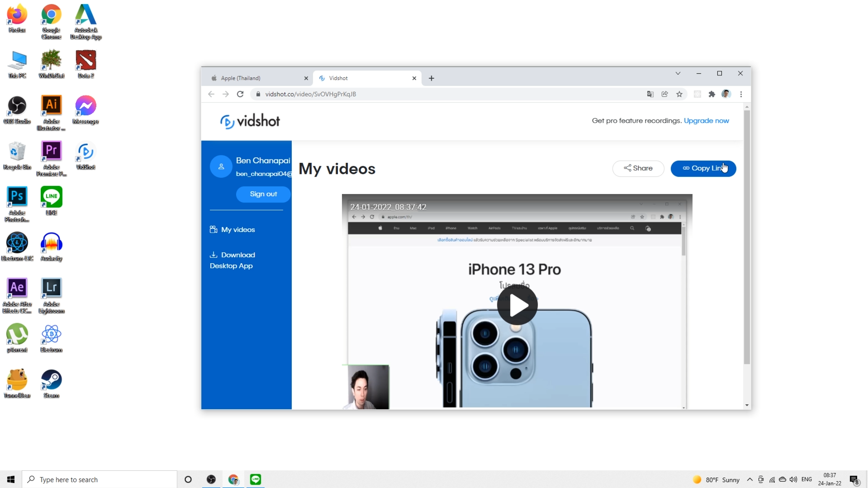Click Download Desktop App link

pos(232,261)
